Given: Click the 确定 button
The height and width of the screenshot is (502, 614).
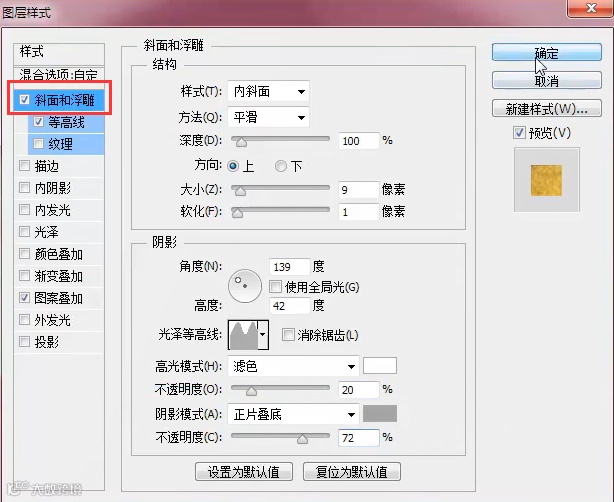Looking at the screenshot, I should tap(547, 52).
